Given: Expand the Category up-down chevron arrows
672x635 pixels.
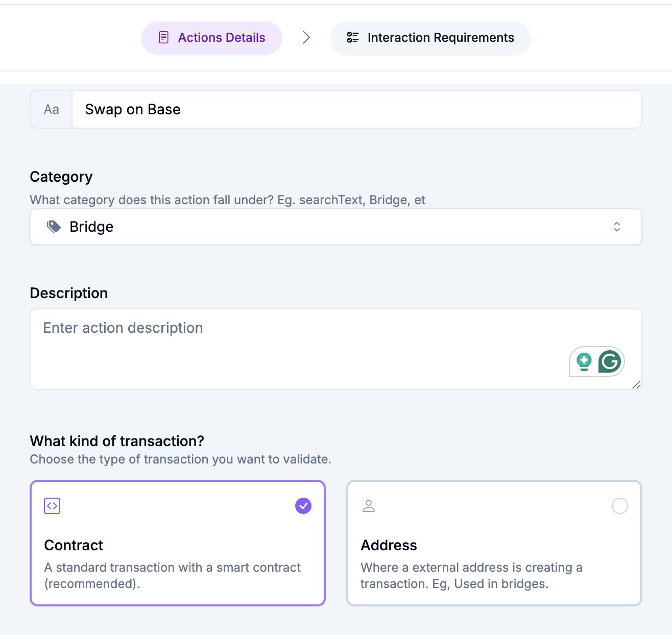Looking at the screenshot, I should (x=617, y=227).
